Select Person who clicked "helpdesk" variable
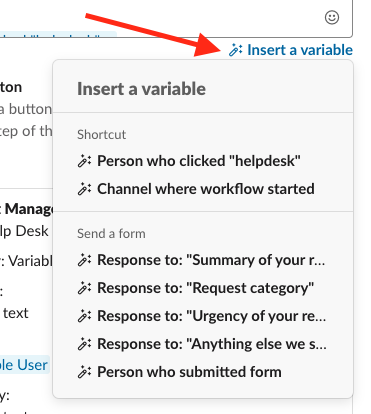This screenshot has width=371, height=414. [x=189, y=161]
